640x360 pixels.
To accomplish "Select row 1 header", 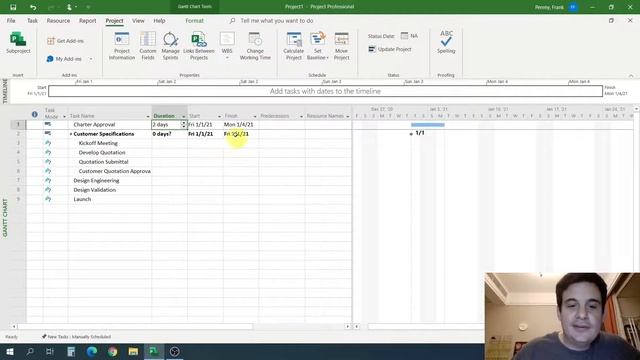I will pos(18,124).
